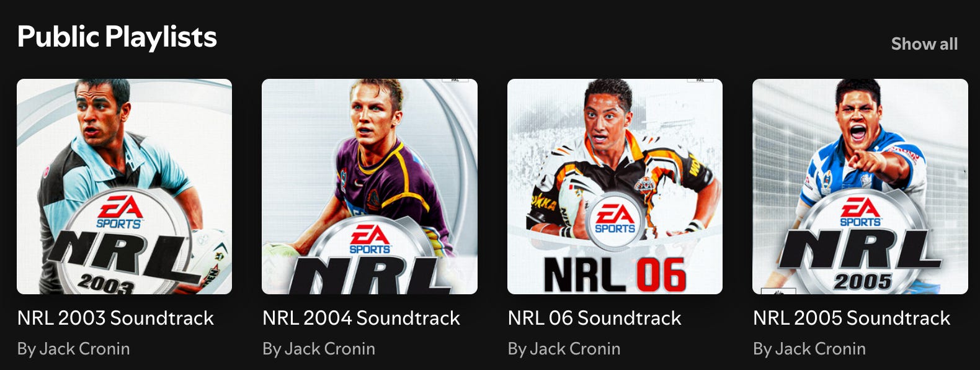Click By Jack Cronin under NRL 2004 Soundtrack

pyautogui.click(x=319, y=349)
